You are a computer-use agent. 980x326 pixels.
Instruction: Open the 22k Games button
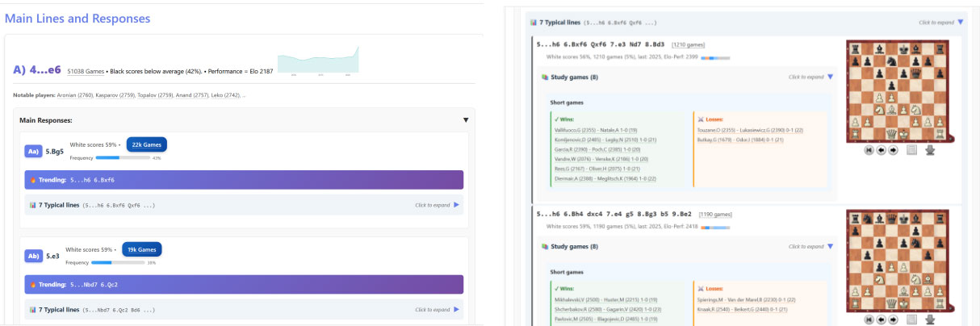click(x=147, y=144)
